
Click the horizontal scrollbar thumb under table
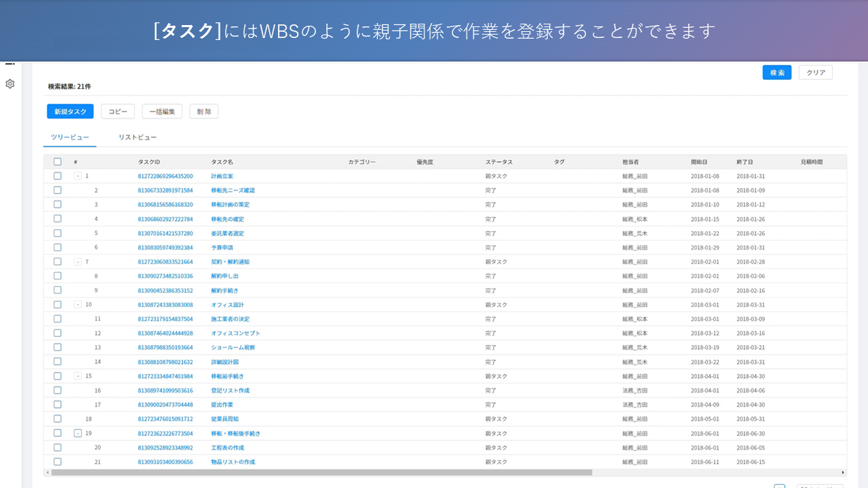coord(319,472)
